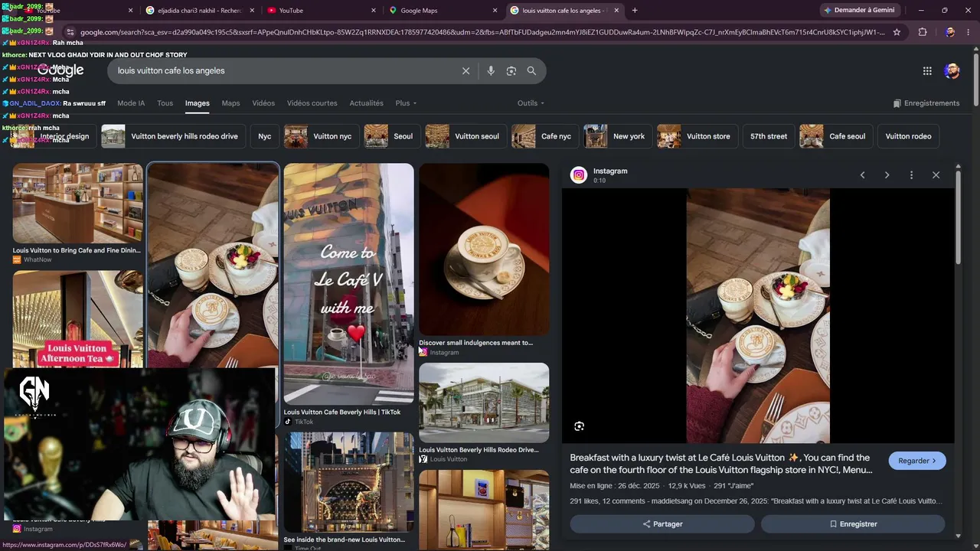Switch to the 'Mode IA' tab
This screenshot has height=551, width=980.
(131, 103)
